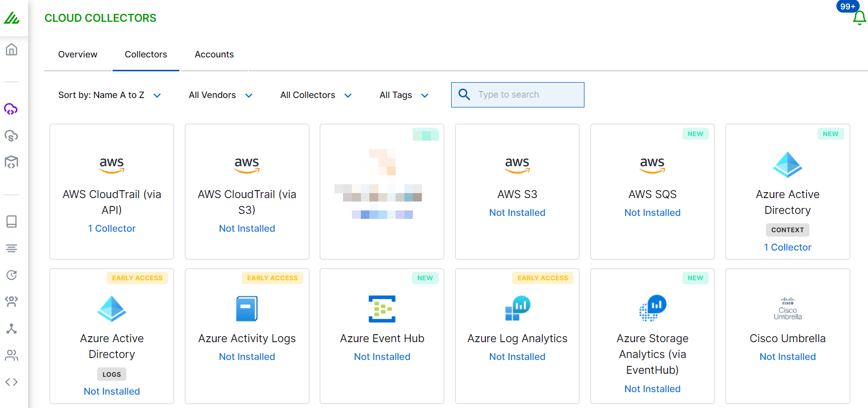Screen dimensions: 868x408
Task: Click the app logo at top left
Action: point(11,18)
